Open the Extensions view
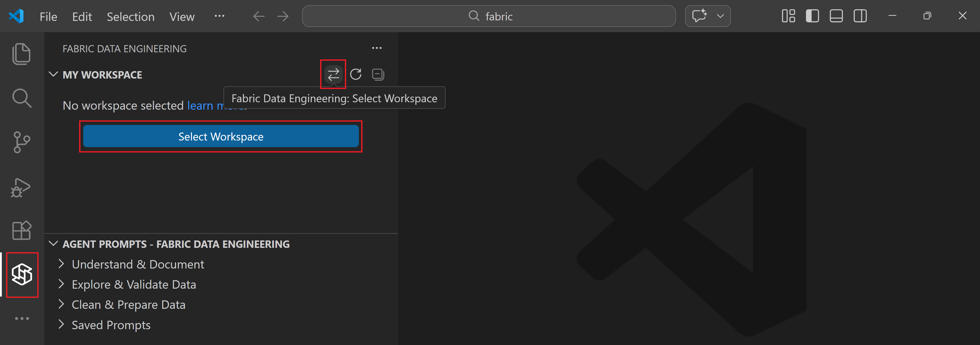Screen dimensions: 980x345 (21, 230)
